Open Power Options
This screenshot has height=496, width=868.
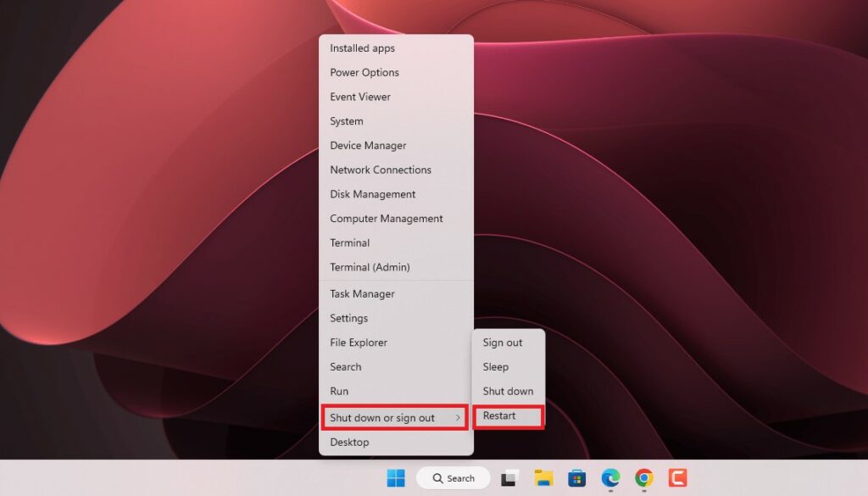click(x=397, y=73)
